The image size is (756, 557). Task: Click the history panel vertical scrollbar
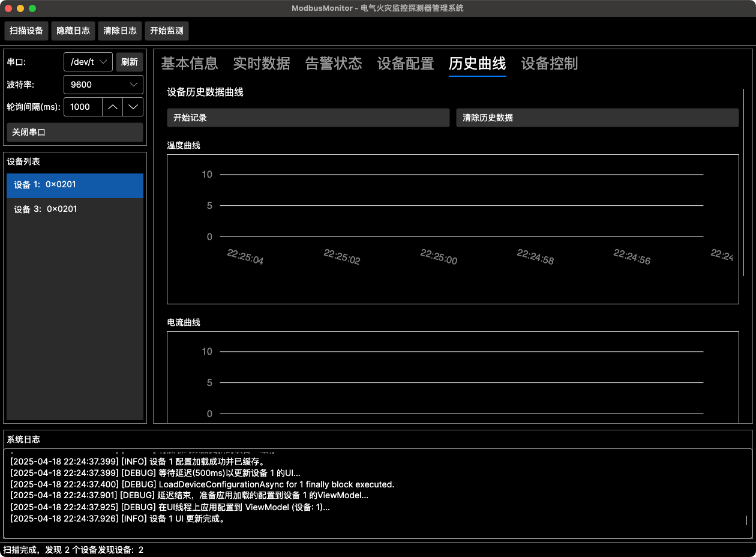743,182
